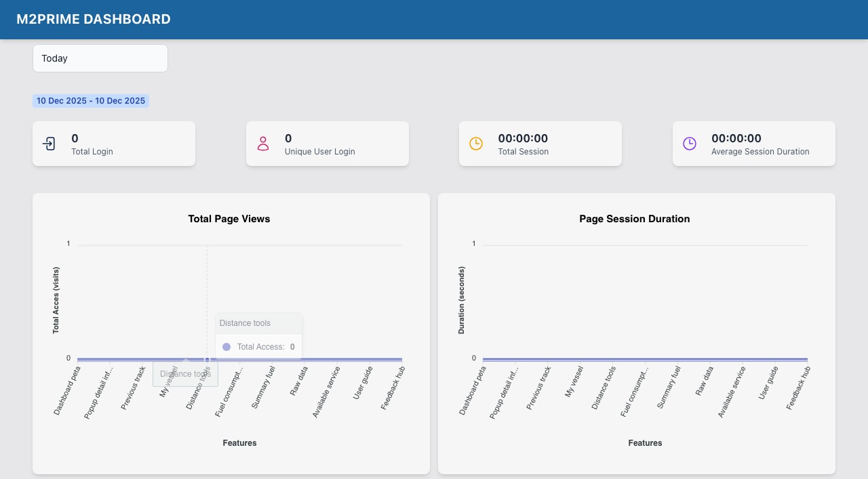Click the Unique User Login count value
Image resolution: width=868 pixels, height=479 pixels.
(x=288, y=138)
